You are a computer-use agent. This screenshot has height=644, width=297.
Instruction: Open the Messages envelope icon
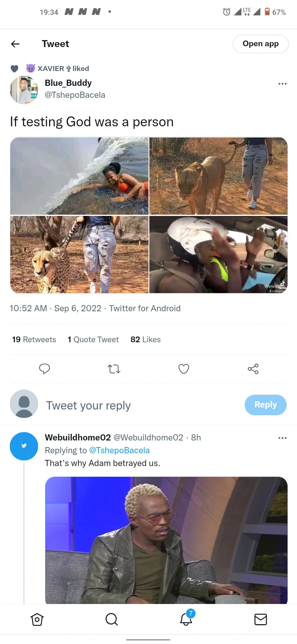tap(260, 619)
